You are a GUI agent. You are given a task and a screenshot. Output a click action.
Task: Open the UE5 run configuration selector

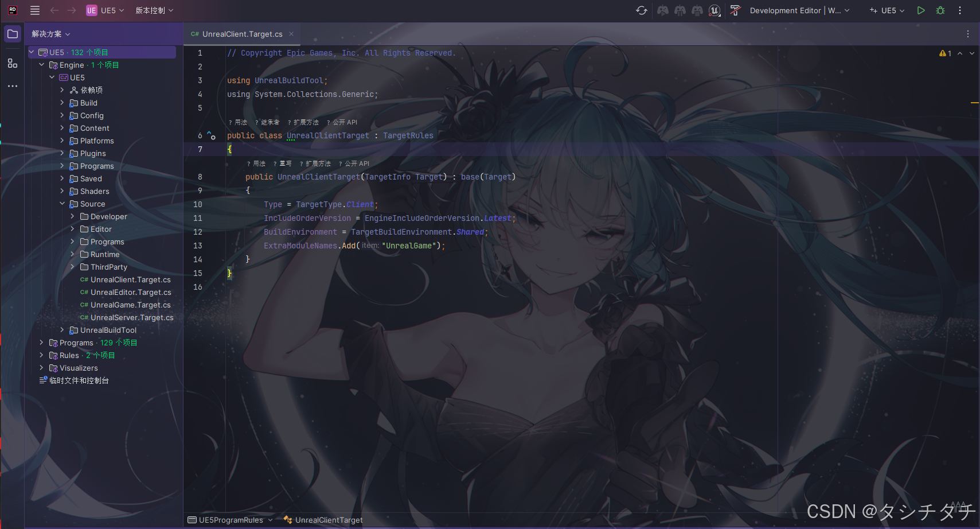(x=887, y=10)
